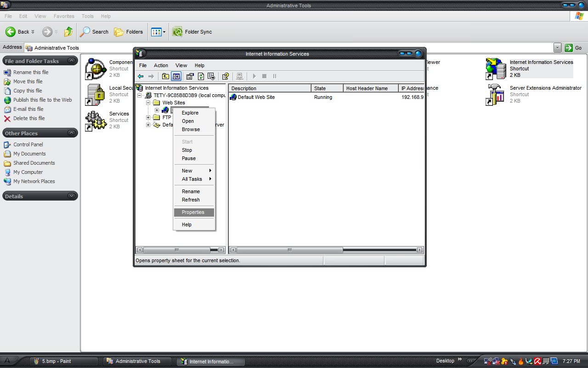
Task: Expand the Default SMTP Virtual Server node
Action: coord(148,125)
